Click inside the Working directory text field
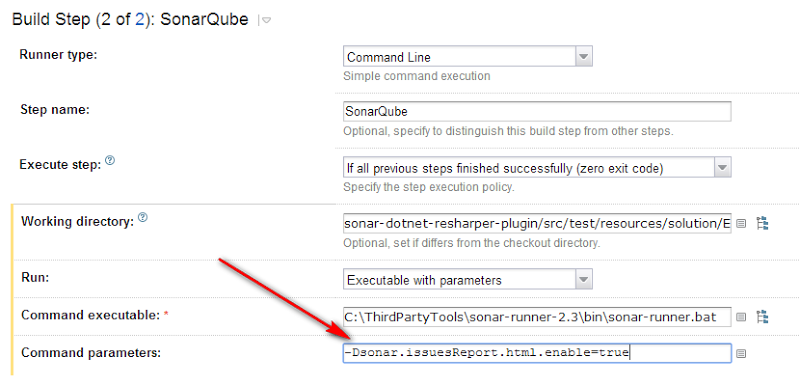 [537, 223]
